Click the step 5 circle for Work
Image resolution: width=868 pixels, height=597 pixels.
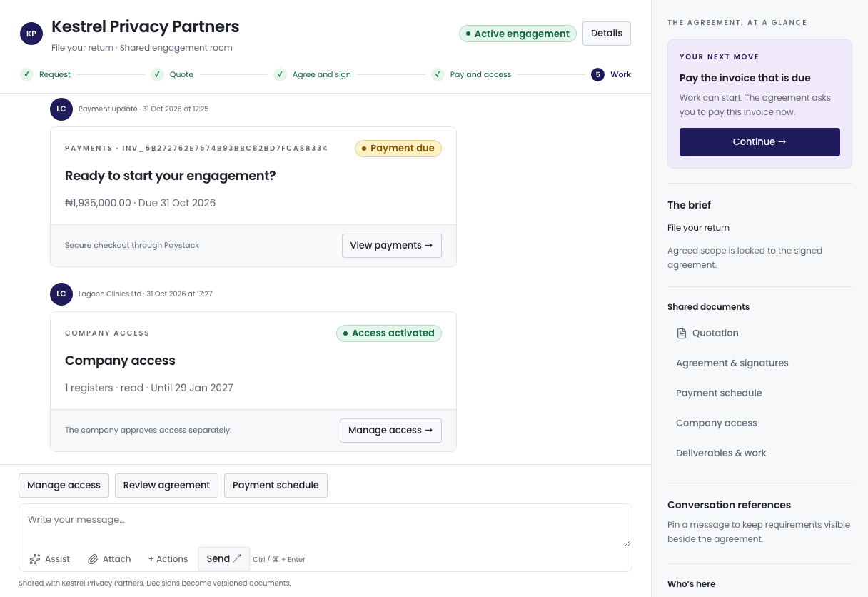coord(598,74)
